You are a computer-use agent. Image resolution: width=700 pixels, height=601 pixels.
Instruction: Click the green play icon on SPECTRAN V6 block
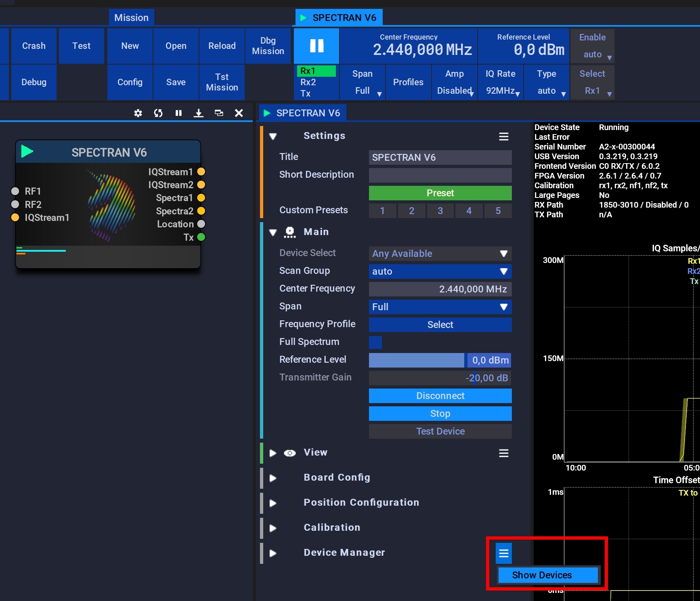tap(27, 151)
